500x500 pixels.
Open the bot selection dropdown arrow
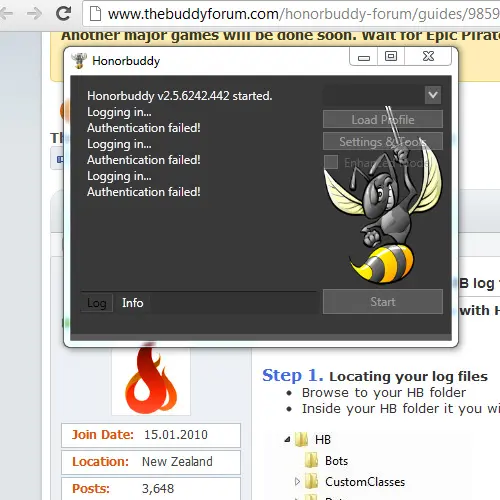[x=433, y=95]
